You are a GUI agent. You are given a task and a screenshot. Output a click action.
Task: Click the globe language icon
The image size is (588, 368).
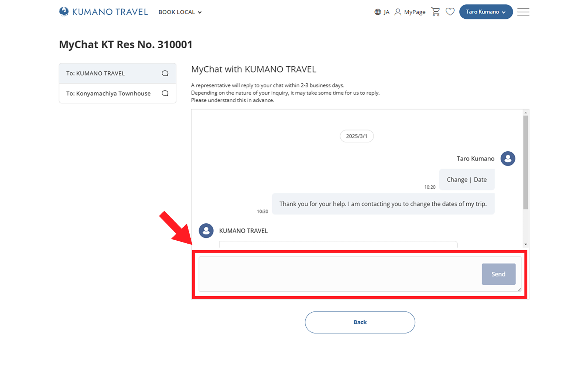tap(378, 12)
